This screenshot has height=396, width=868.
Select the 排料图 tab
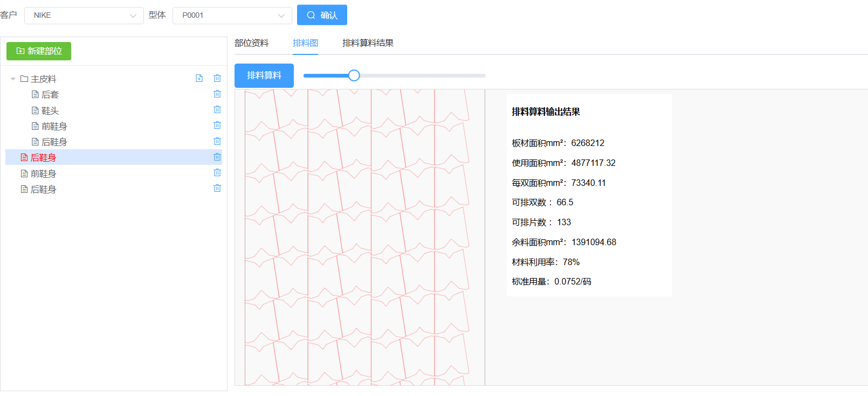click(305, 43)
